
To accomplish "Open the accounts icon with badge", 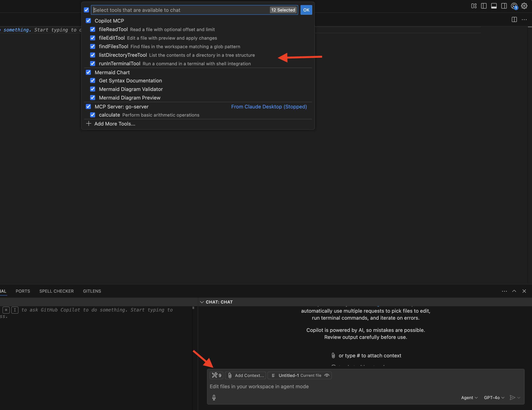I will pyautogui.click(x=514, y=6).
